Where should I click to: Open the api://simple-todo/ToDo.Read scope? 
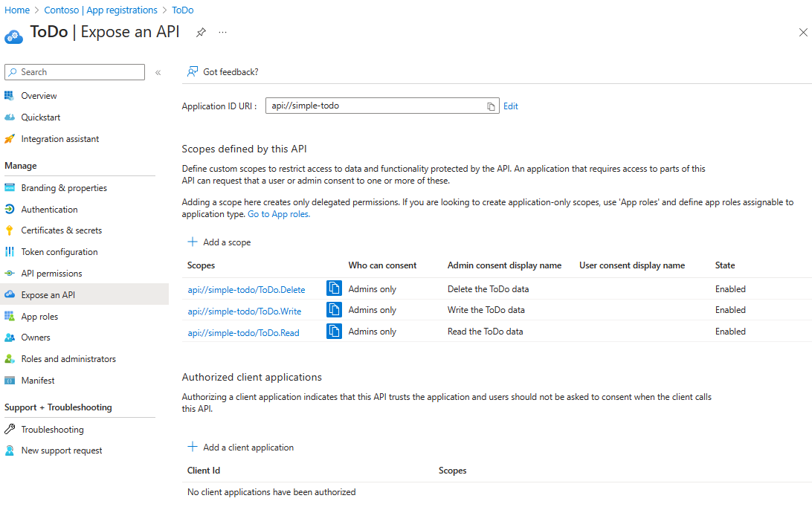click(243, 333)
